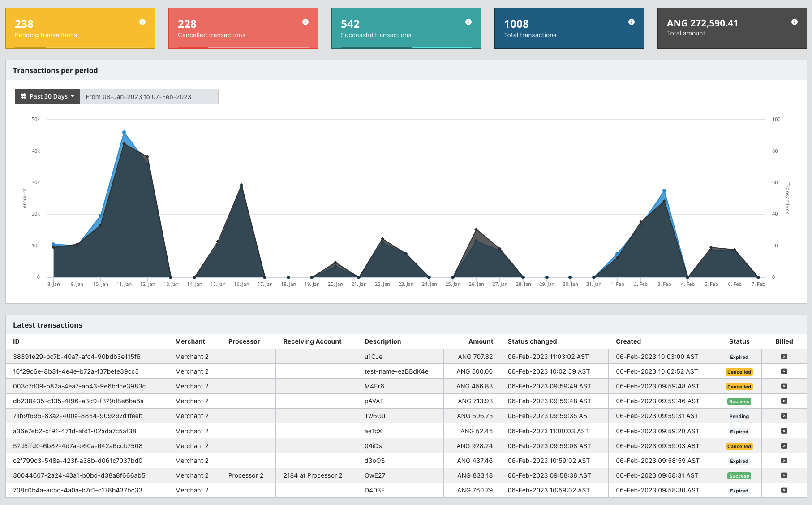The image size is (812, 505).
Task: Click created time 06-Feb-2023 10:03:00 AST
Action: click(657, 357)
